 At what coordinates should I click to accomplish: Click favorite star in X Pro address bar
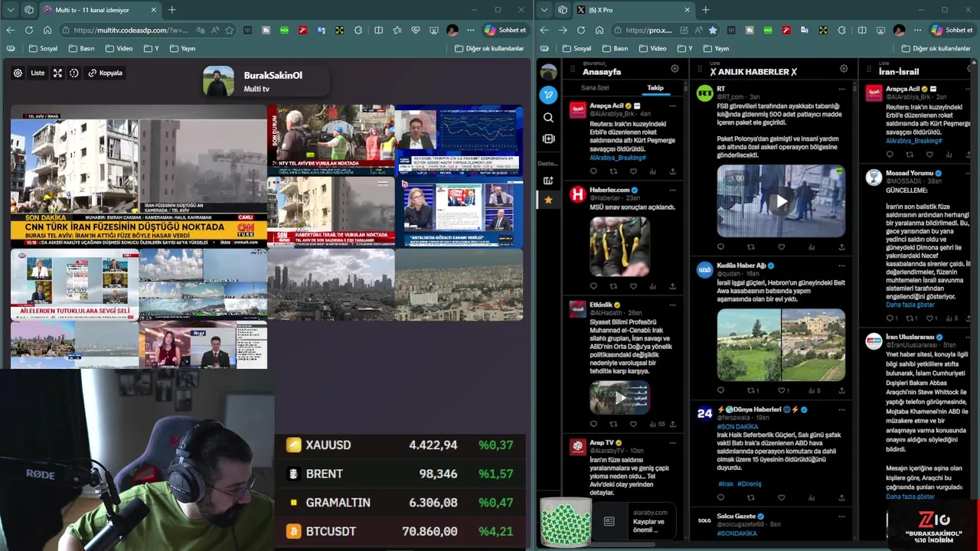(713, 30)
